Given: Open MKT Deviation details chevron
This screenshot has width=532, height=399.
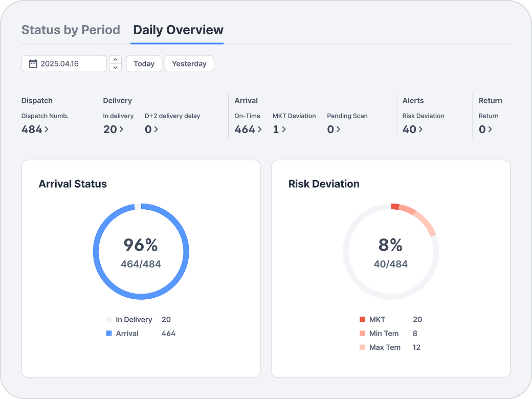Looking at the screenshot, I should pos(284,129).
